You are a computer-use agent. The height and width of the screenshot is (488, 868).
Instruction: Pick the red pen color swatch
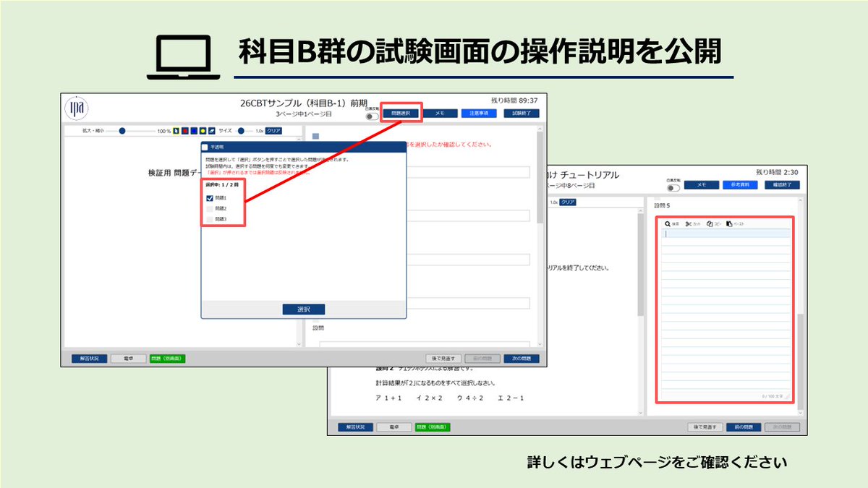(x=185, y=131)
